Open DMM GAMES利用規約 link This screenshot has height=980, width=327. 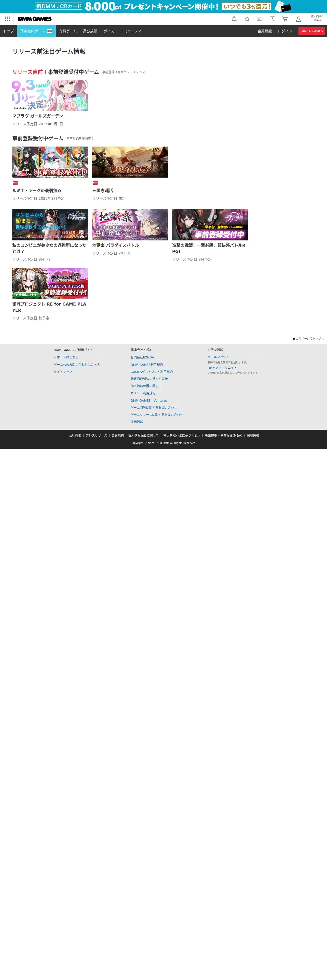click(x=146, y=365)
